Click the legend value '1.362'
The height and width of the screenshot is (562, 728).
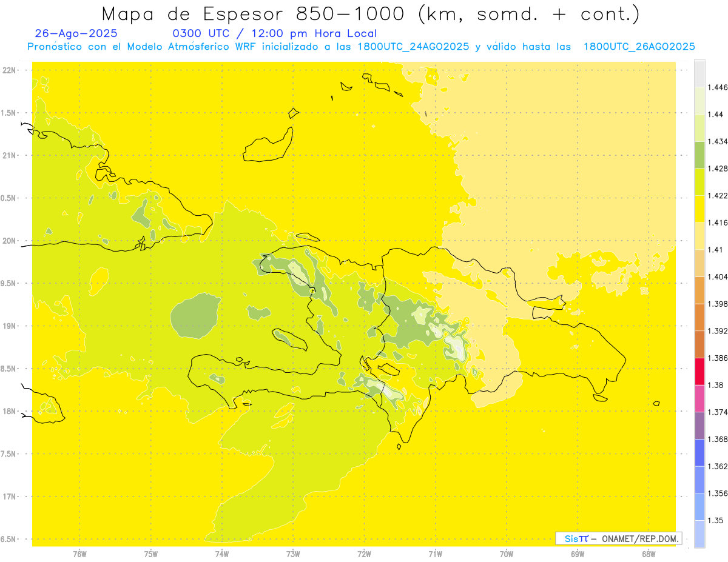(718, 466)
